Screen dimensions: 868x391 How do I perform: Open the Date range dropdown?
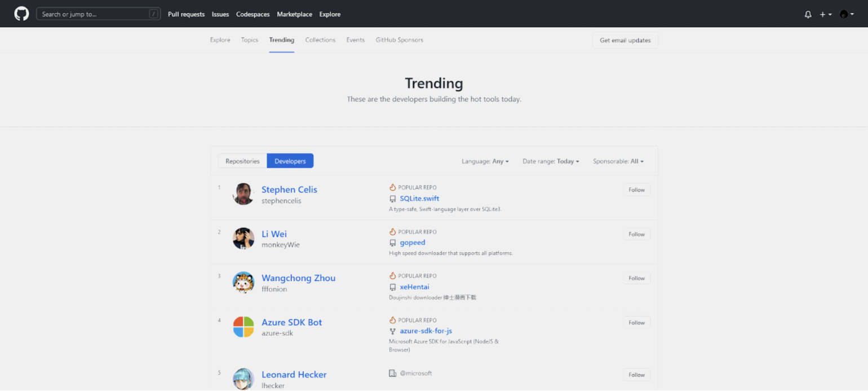[551, 161]
